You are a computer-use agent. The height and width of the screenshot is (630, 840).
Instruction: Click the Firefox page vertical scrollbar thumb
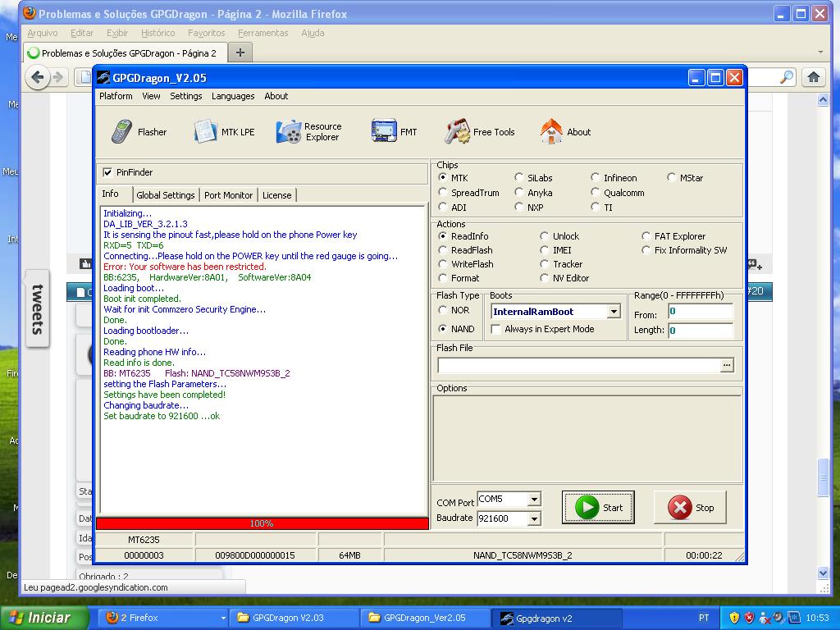pos(824,478)
